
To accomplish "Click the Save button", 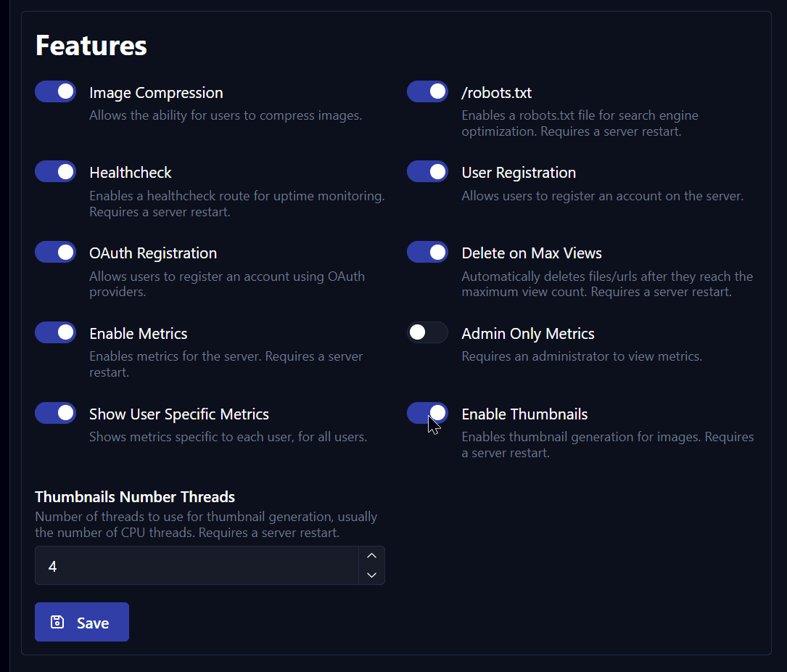I will pos(81,622).
